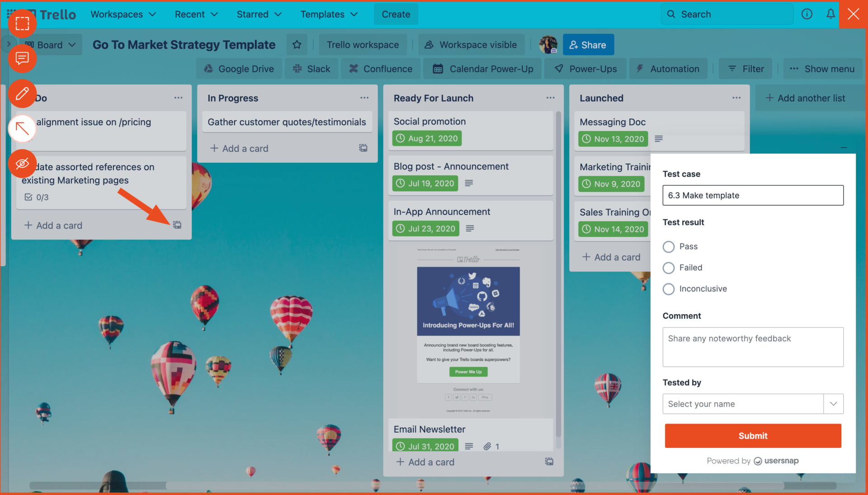Choose Inconclusive as the test result
This screenshot has width=868, height=495.
pos(668,289)
